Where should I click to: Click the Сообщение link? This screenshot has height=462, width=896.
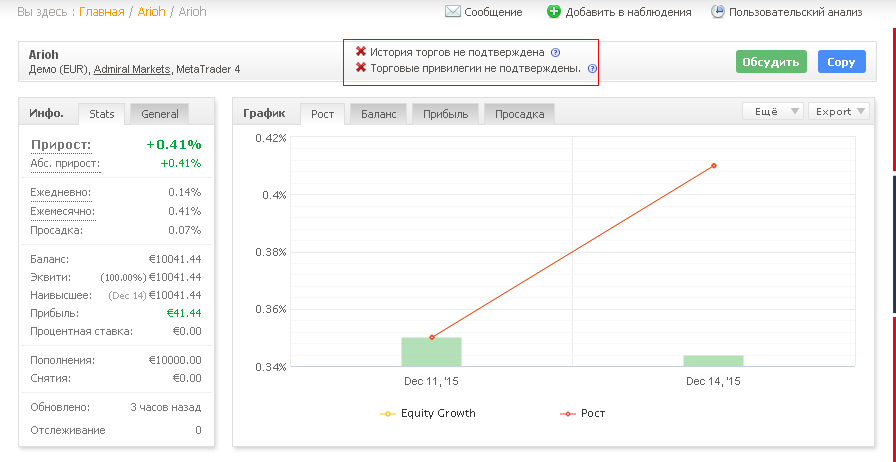coord(493,12)
